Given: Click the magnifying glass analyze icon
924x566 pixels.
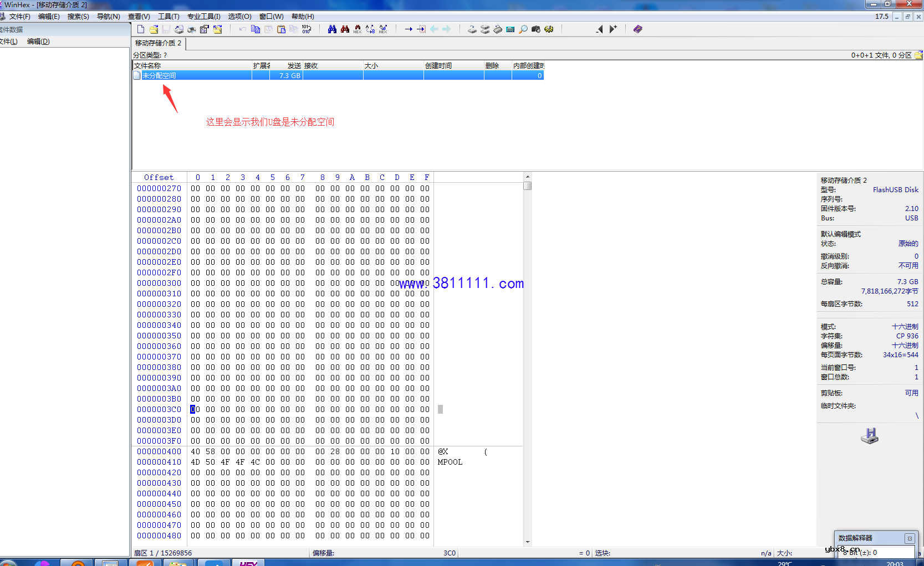Looking at the screenshot, I should [x=523, y=29].
